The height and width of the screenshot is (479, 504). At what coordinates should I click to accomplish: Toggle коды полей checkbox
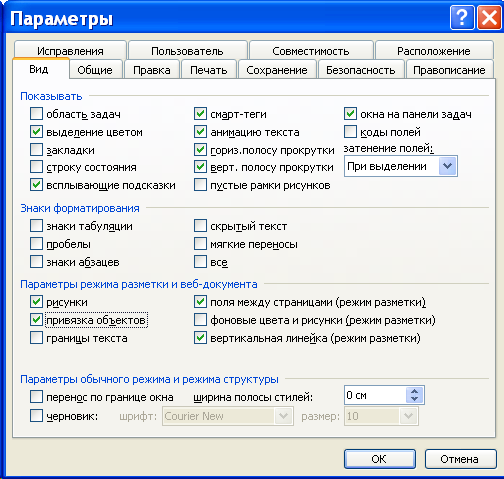point(350,132)
